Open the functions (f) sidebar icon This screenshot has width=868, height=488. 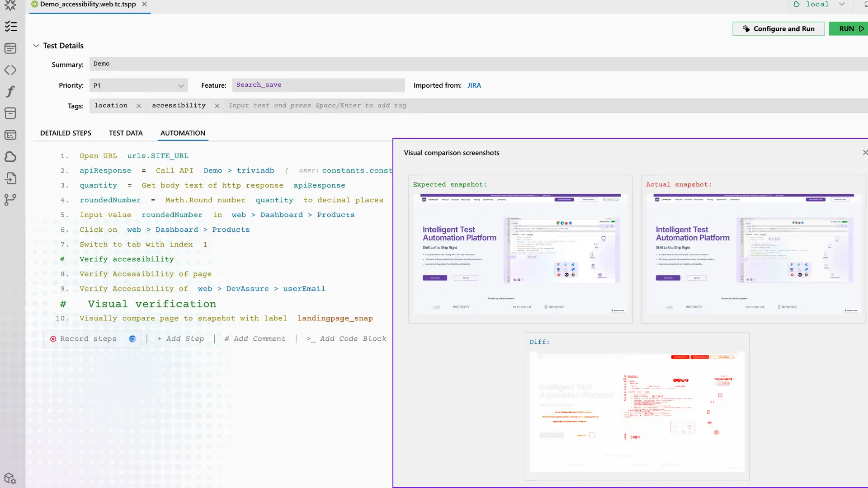point(10,92)
